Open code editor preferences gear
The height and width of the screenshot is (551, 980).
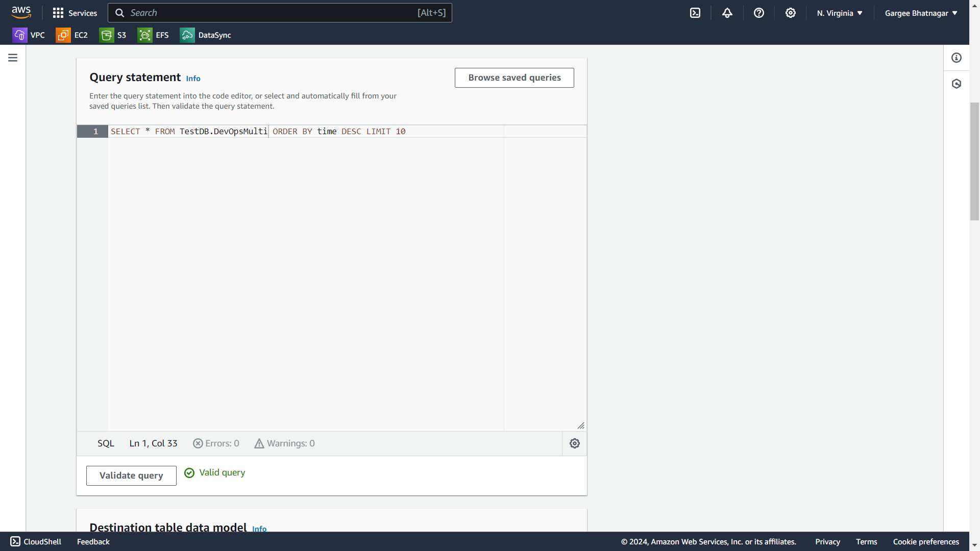point(575,443)
